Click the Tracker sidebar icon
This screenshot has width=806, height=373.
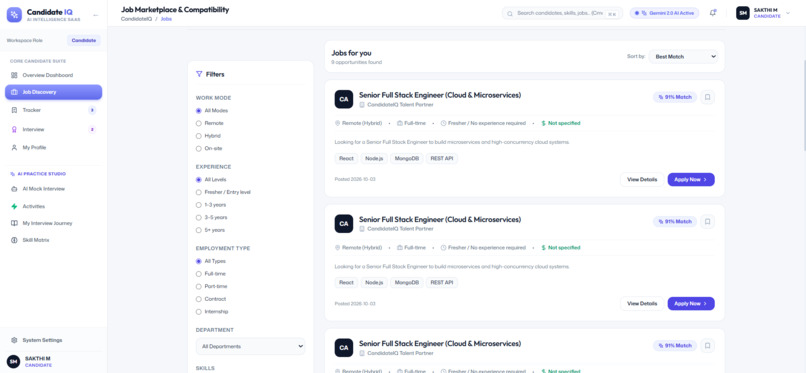(x=14, y=110)
